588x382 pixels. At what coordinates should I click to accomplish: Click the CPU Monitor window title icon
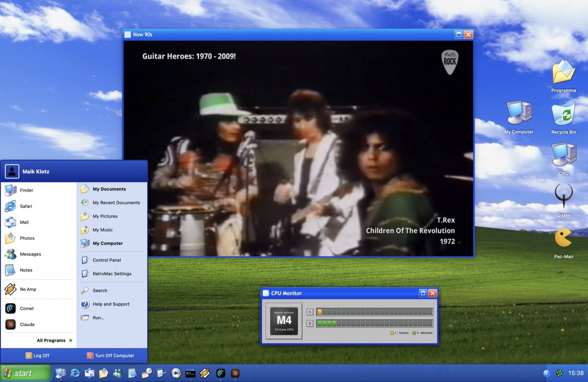[266, 293]
